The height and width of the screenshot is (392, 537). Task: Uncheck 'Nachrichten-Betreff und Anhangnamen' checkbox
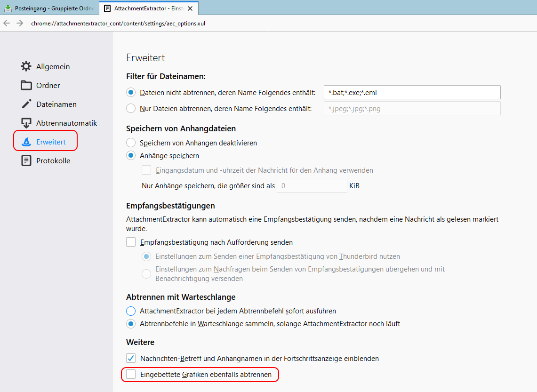[131, 359]
